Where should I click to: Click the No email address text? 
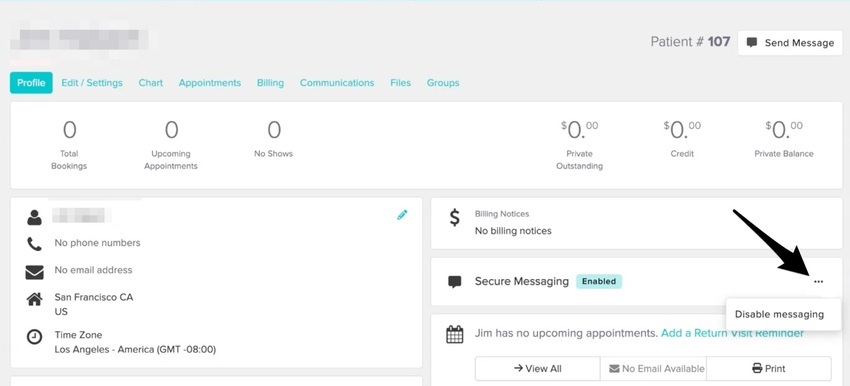tap(93, 270)
